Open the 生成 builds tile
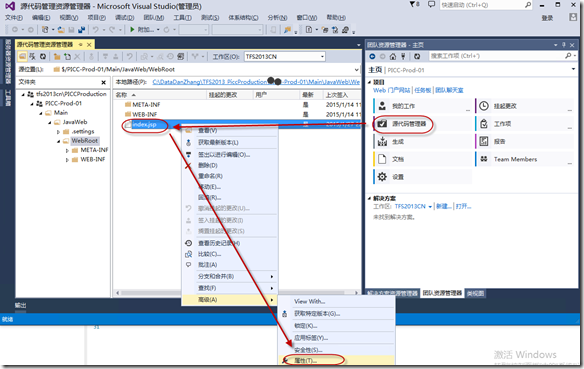The height and width of the screenshot is (369, 584). pyautogui.click(x=422, y=141)
